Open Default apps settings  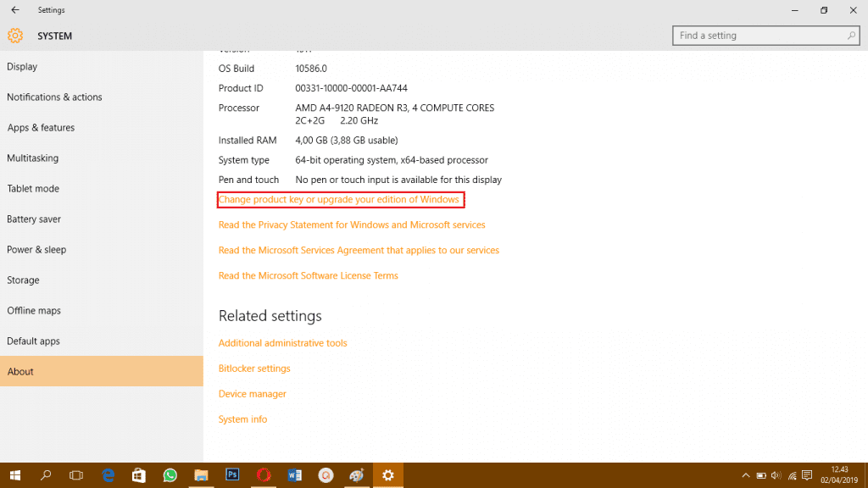click(x=102, y=341)
